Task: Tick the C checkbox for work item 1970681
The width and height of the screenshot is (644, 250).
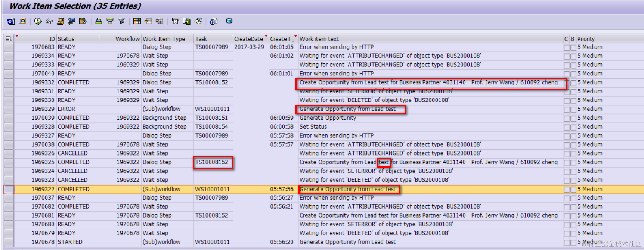Action: pos(567,216)
